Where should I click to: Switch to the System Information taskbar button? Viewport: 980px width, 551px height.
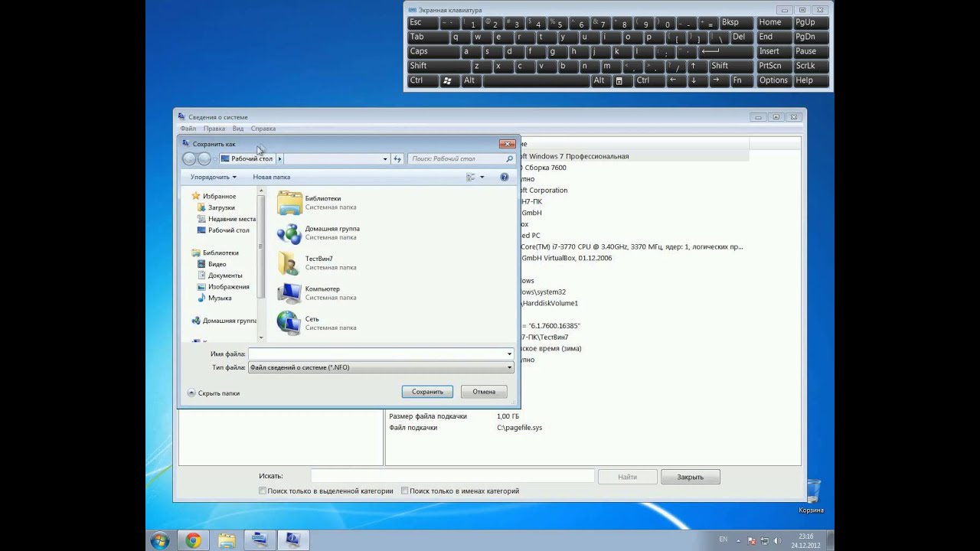point(292,540)
